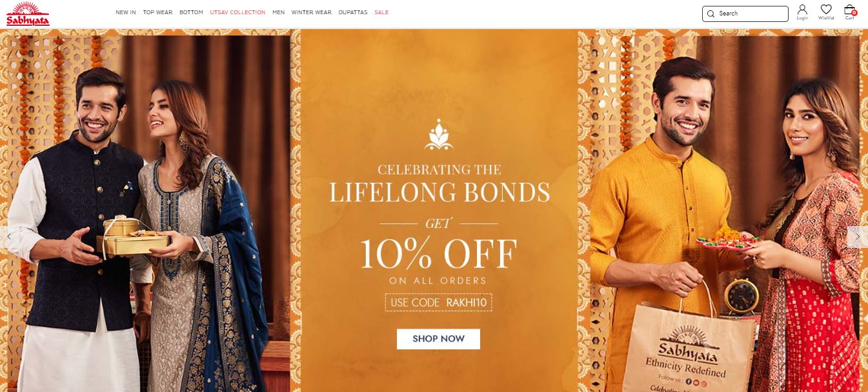This screenshot has height=392, width=868.
Task: Click the lotus emblem on banner
Action: click(439, 134)
